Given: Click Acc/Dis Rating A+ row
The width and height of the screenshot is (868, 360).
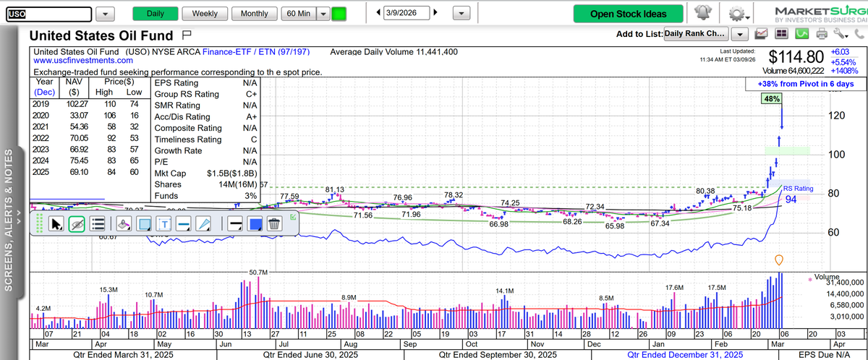Looking at the screenshot, I should point(205,116).
